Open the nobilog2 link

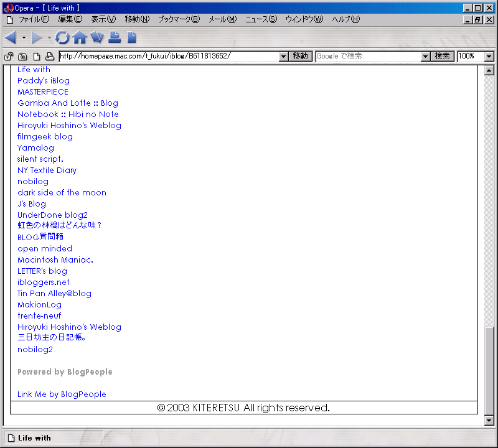coord(35,350)
